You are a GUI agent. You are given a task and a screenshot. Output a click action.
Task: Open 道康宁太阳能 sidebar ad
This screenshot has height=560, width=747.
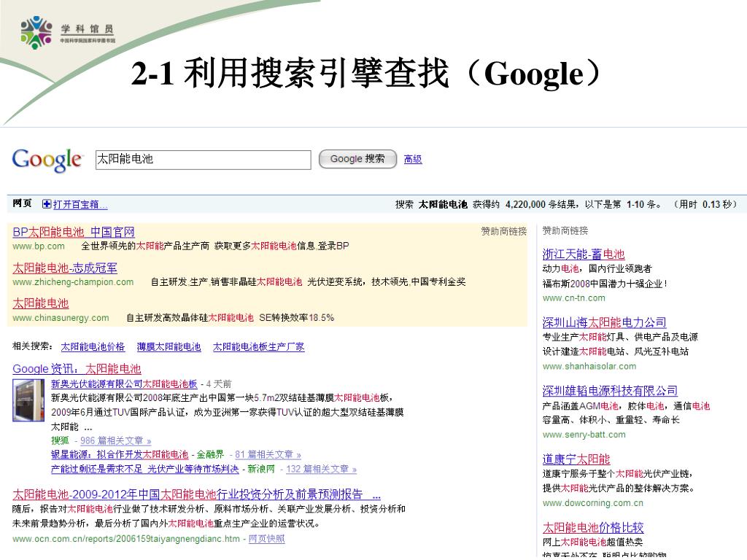(576, 459)
